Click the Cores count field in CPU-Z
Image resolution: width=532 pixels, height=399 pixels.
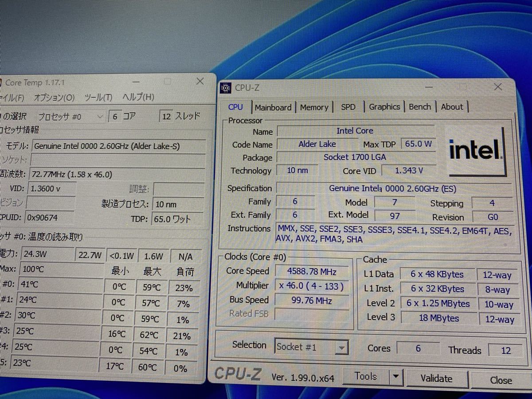pos(418,348)
